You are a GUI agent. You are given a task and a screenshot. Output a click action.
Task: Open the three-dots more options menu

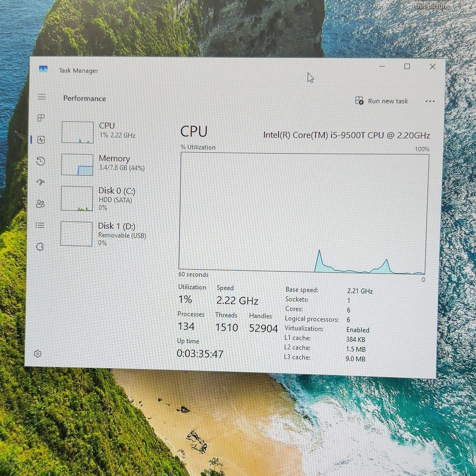pos(430,101)
